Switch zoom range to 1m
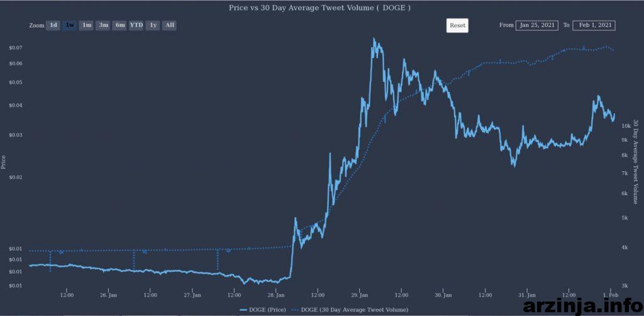The width and height of the screenshot is (644, 316). click(87, 25)
